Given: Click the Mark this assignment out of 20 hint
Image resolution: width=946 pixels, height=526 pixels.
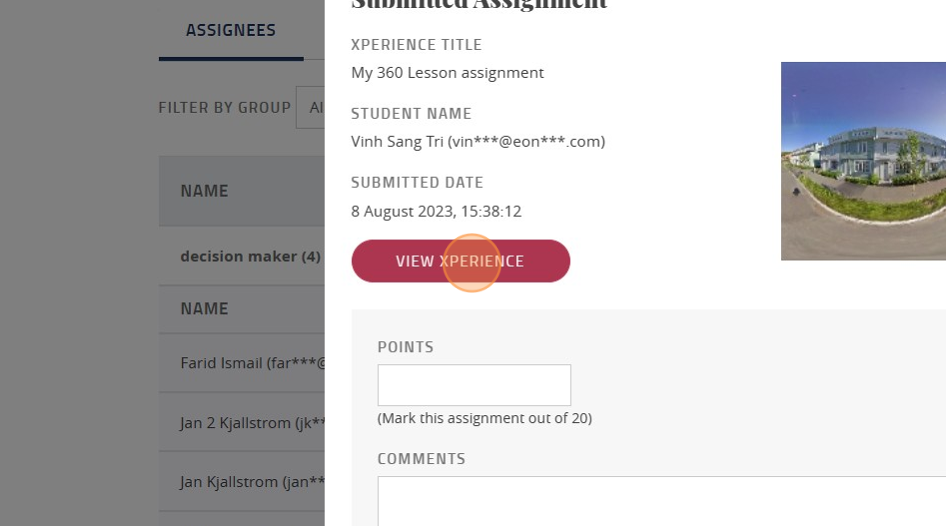Looking at the screenshot, I should tap(484, 418).
